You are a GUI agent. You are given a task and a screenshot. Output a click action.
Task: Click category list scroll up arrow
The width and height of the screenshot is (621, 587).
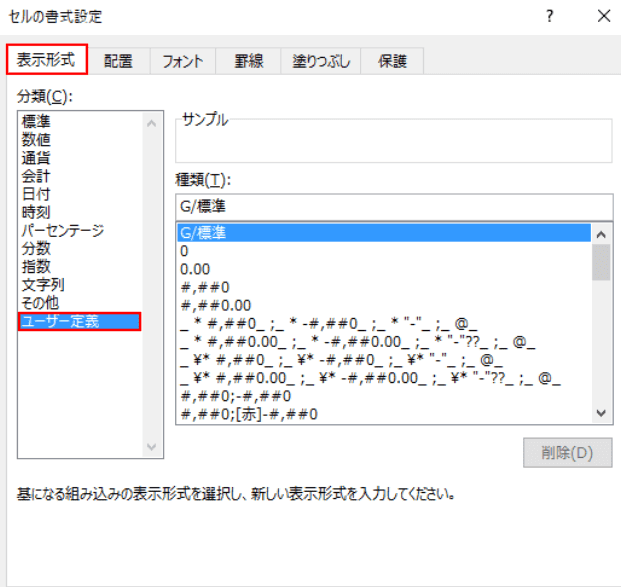tap(151, 123)
